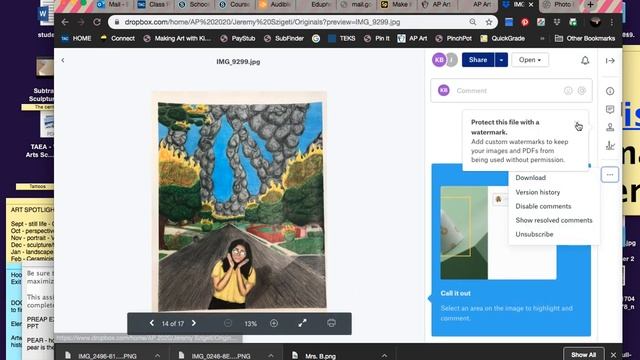
Task: Close the watermark tooltip
Action: pos(578,124)
